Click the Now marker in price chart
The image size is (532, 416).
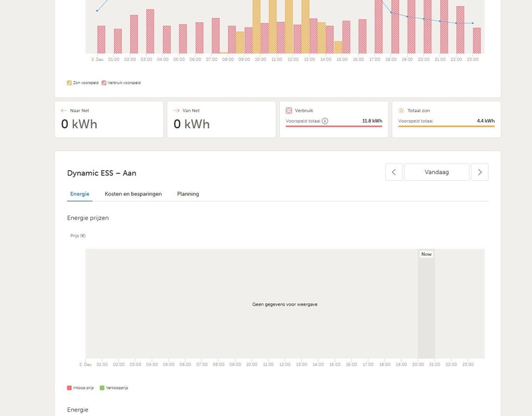coord(426,254)
